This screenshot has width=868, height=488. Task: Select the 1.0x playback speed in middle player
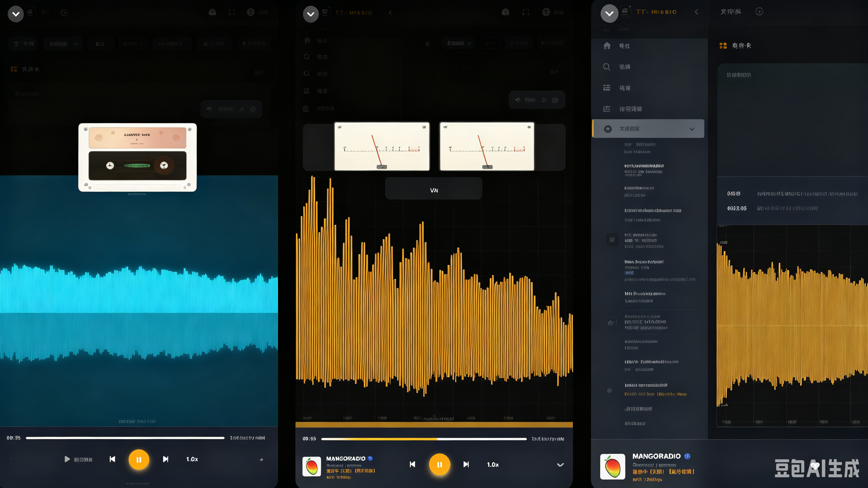tap(493, 465)
